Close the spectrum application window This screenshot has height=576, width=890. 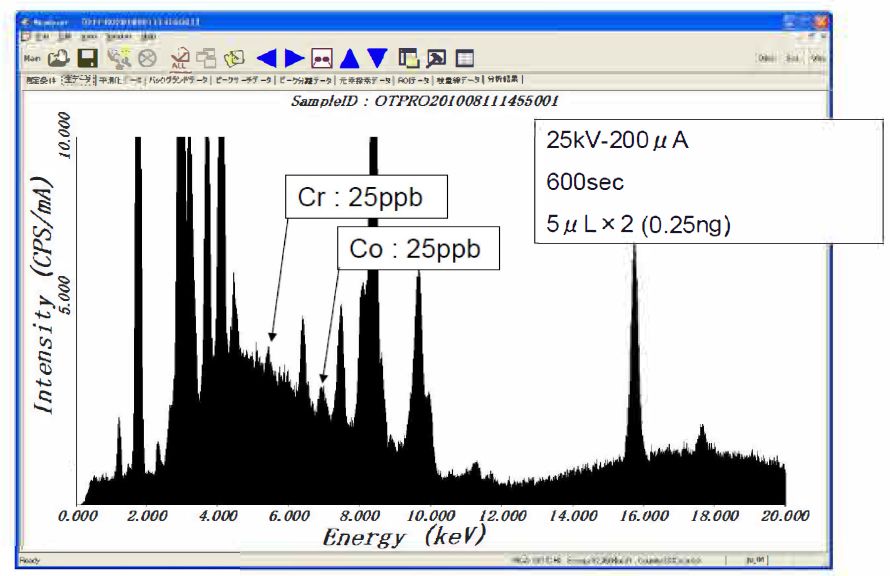pyautogui.click(x=821, y=22)
